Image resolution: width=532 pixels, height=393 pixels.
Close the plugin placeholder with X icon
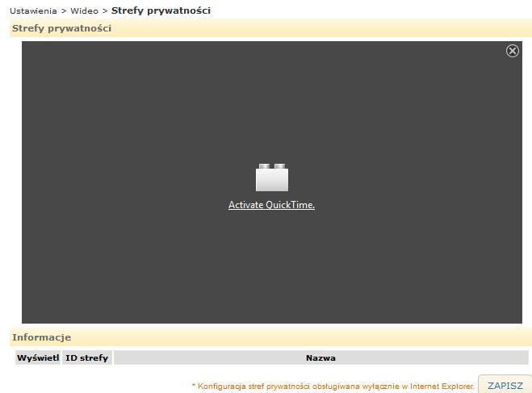pyautogui.click(x=513, y=51)
